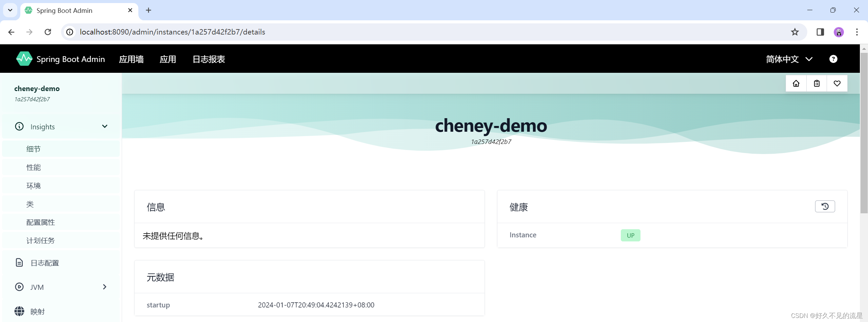Bookmark this page with the star icon
Image resolution: width=868 pixels, height=322 pixels.
(795, 32)
